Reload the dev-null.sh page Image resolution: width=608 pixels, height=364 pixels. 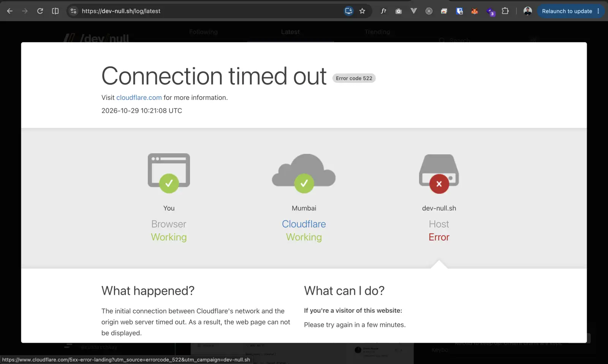[x=40, y=11]
